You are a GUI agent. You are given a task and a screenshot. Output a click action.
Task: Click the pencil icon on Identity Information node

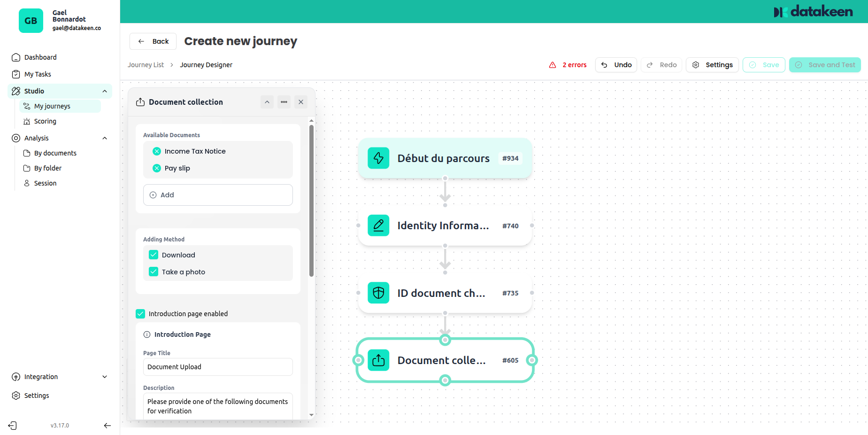click(x=378, y=225)
